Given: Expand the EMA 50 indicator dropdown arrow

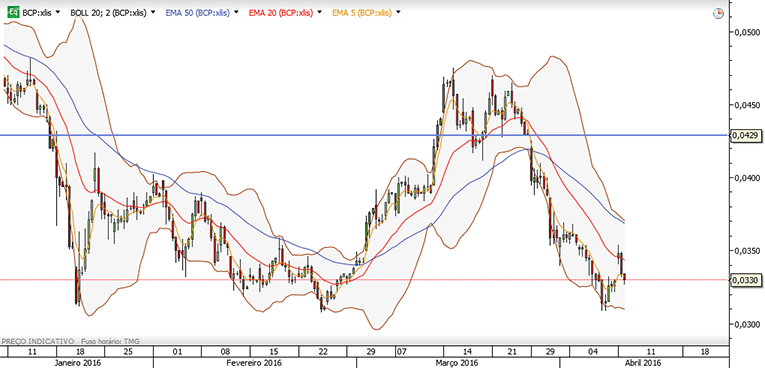Looking at the screenshot, I should click(237, 13).
